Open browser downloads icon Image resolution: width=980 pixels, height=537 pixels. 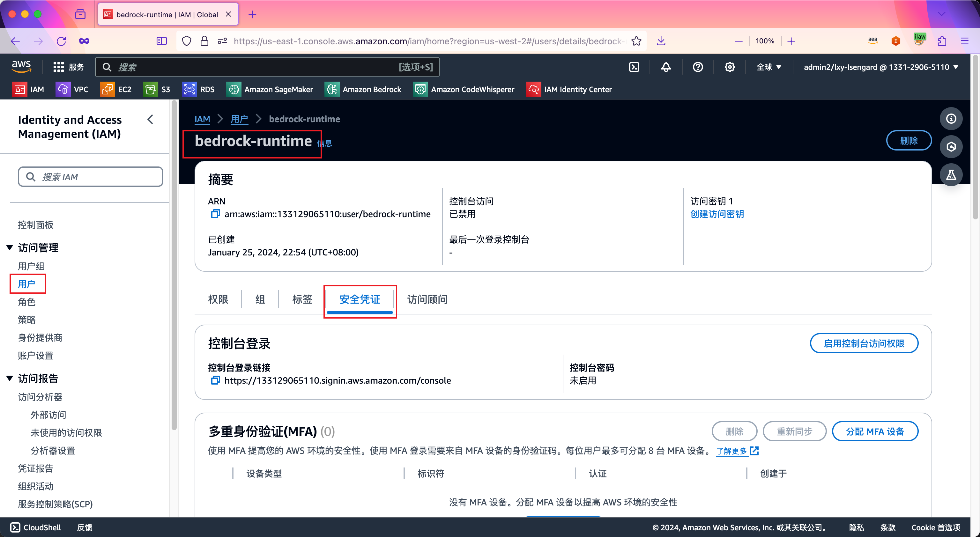(x=661, y=41)
